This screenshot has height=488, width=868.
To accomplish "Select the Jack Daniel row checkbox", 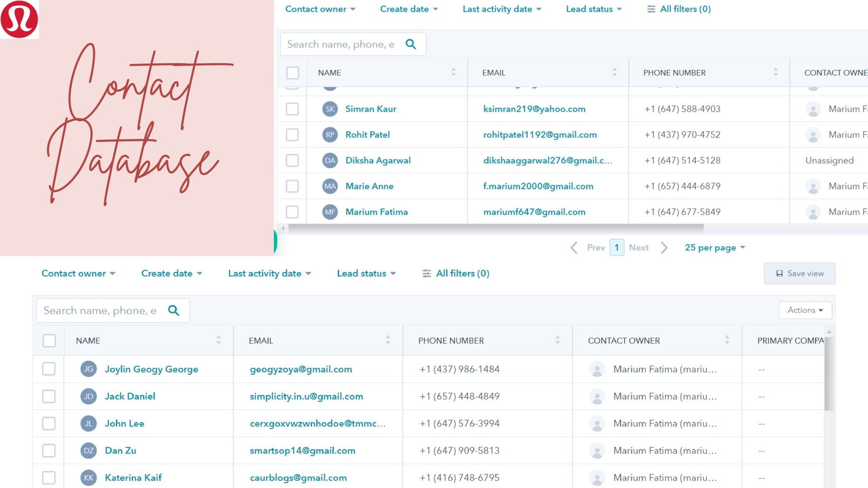I will [49, 396].
